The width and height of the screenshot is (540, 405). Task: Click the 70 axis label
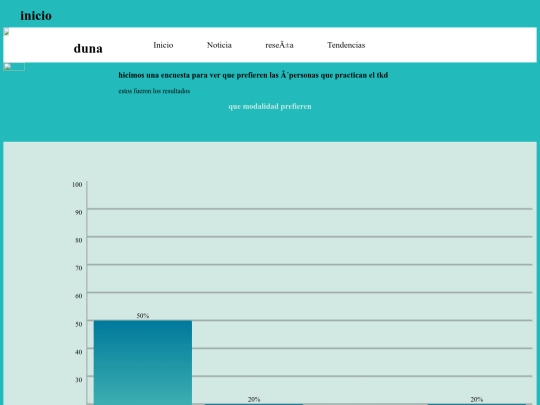point(79,268)
